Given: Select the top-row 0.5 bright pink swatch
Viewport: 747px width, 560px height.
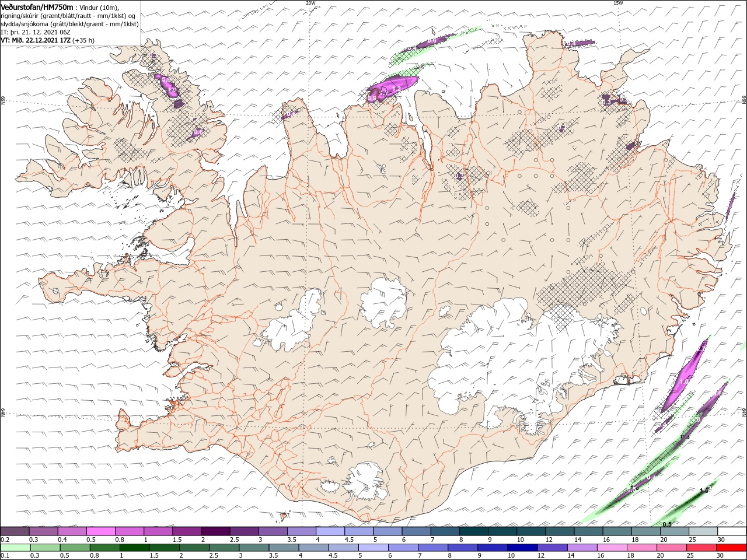Looking at the screenshot, I should 101,531.
